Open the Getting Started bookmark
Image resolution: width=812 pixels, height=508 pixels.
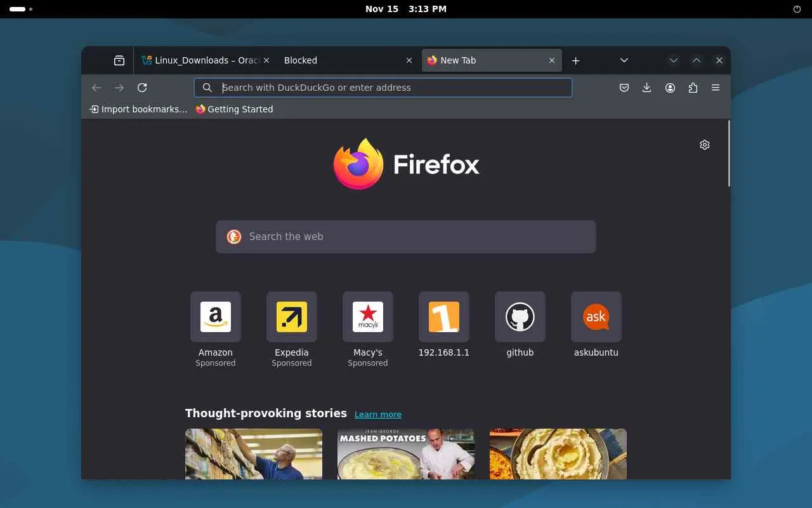coord(234,109)
